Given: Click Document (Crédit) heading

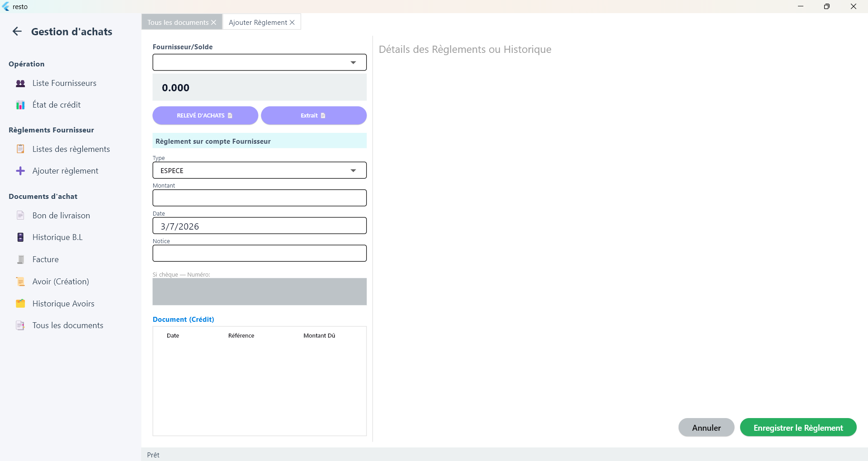Looking at the screenshot, I should coord(184,319).
